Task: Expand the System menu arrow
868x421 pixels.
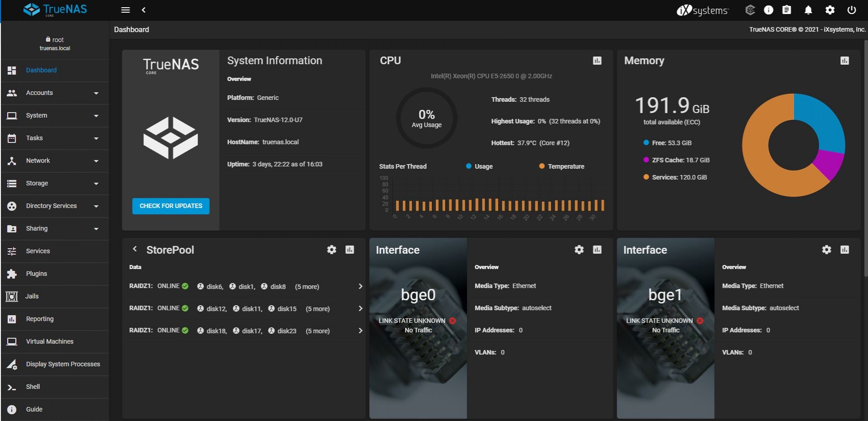Action: [x=96, y=116]
